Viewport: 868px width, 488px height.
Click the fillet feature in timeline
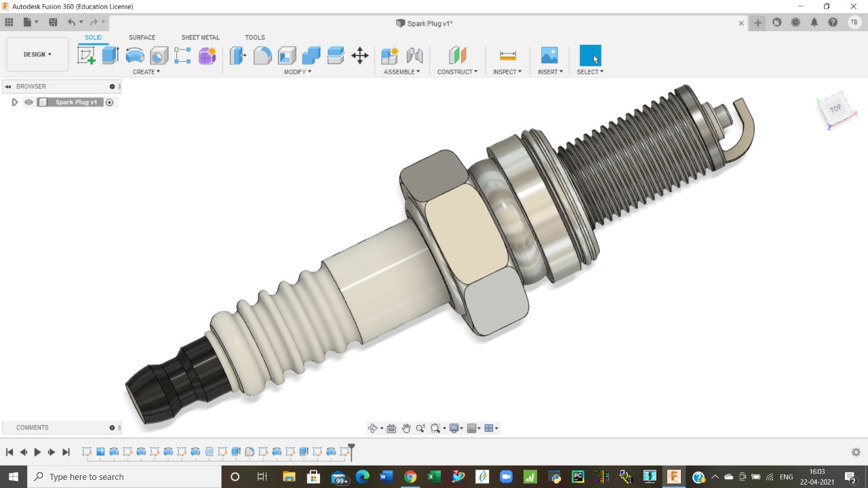tap(250, 451)
